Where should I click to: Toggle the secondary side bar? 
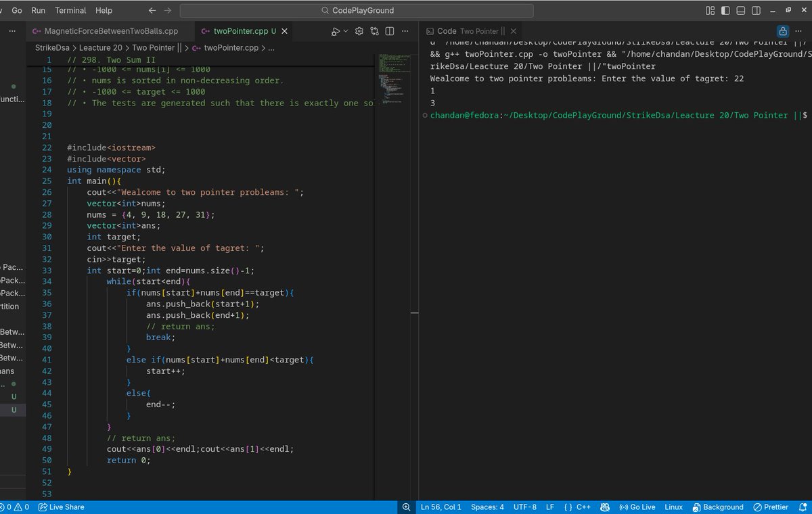pyautogui.click(x=757, y=10)
